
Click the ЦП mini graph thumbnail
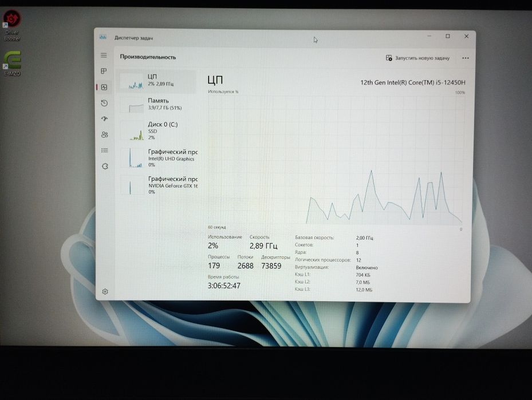coord(132,81)
